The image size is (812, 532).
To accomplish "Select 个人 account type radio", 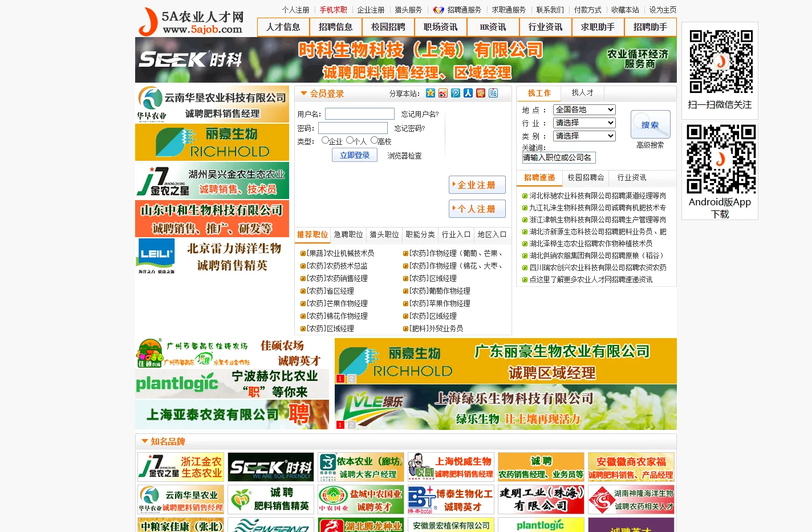I will (x=350, y=140).
